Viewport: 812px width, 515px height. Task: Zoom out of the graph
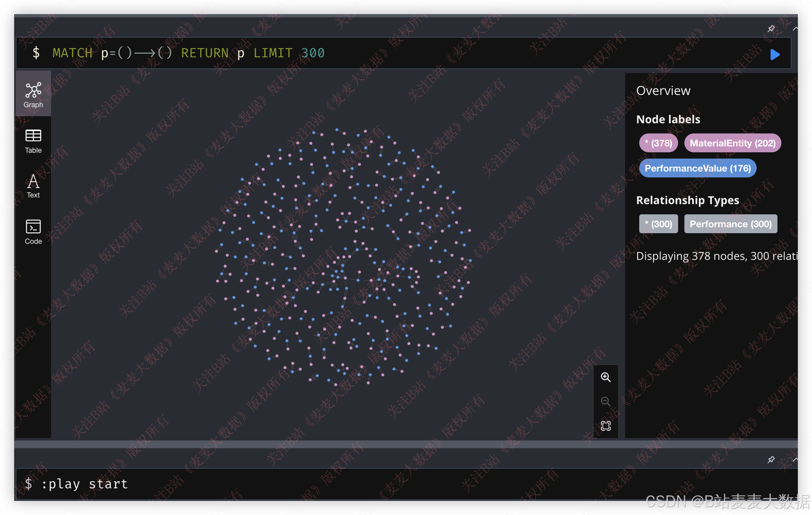(x=605, y=401)
